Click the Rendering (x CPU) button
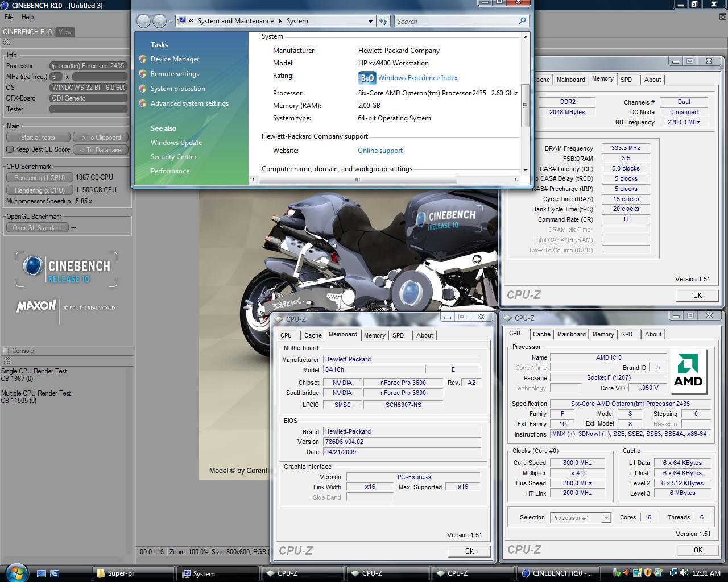The image size is (728, 582). pyautogui.click(x=39, y=190)
